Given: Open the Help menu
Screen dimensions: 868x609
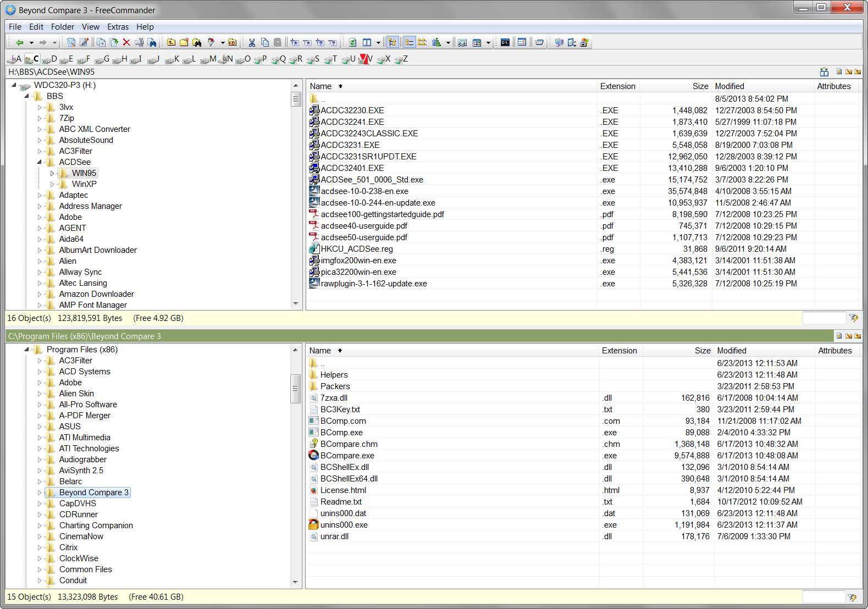Looking at the screenshot, I should tap(145, 26).
